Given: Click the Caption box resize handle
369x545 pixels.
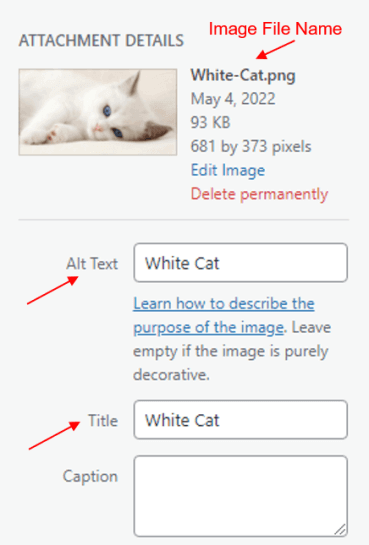Looking at the screenshot, I should click(341, 530).
